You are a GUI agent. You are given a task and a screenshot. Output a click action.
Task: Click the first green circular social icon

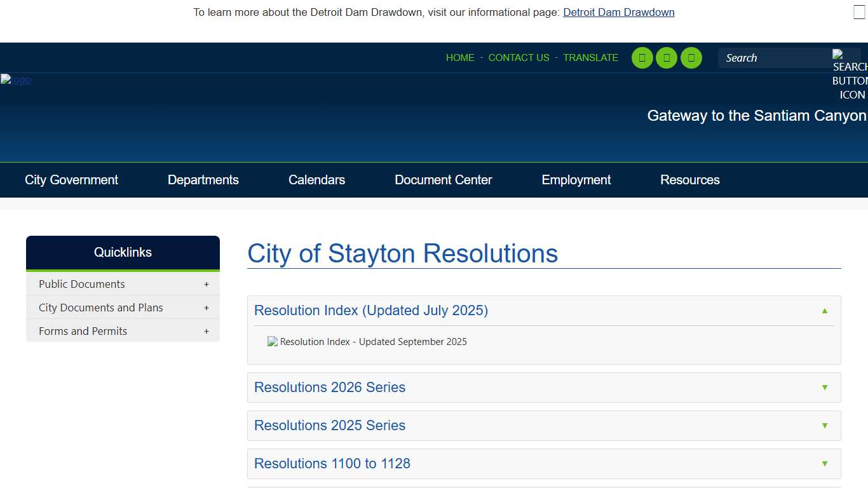click(642, 58)
